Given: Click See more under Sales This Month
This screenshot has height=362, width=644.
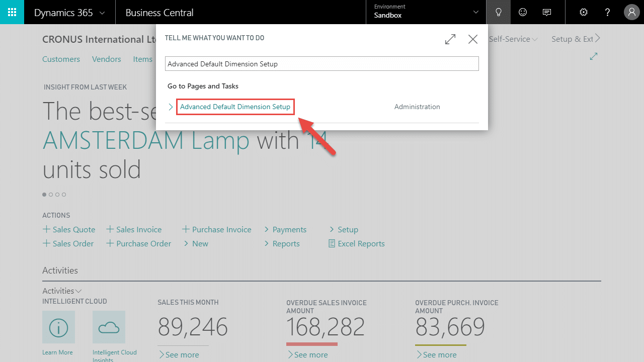Looking at the screenshot, I should pyautogui.click(x=179, y=354).
